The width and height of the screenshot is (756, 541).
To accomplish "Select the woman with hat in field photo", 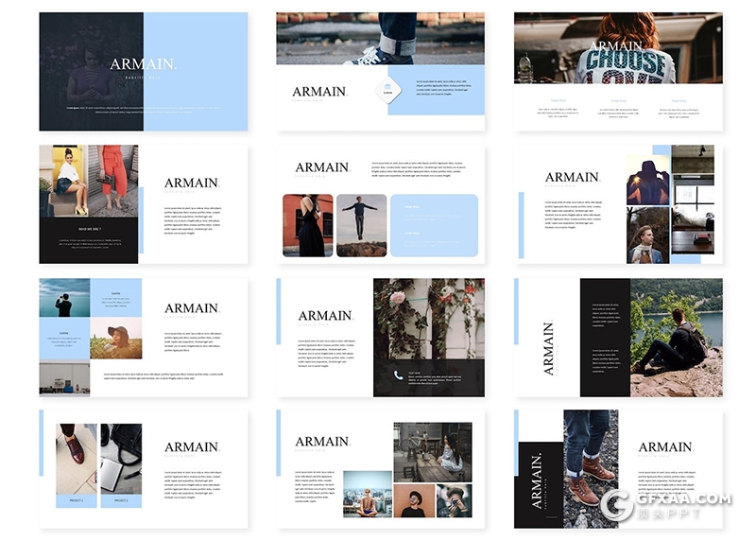I will (x=116, y=338).
